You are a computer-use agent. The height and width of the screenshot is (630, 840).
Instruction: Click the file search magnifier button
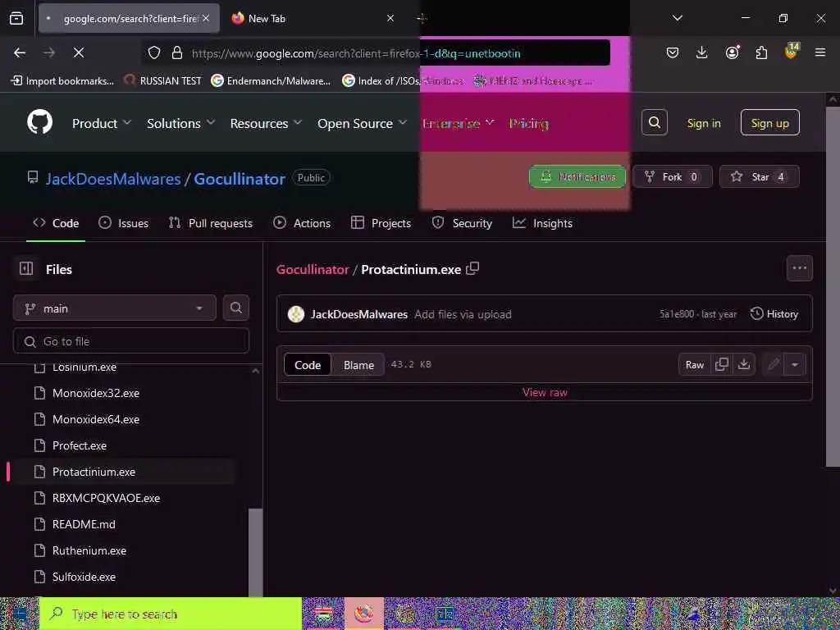pos(235,308)
